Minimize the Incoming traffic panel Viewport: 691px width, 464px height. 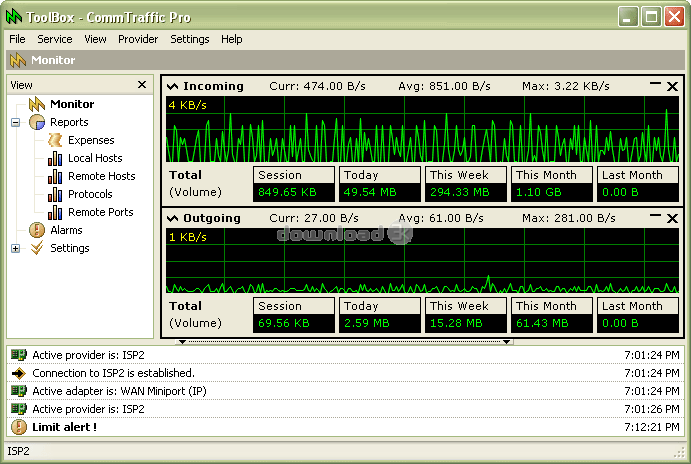(656, 86)
